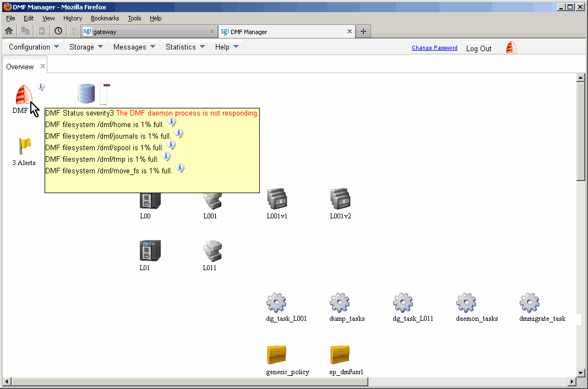Open the dg_task_L001 gear icon
The height and width of the screenshot is (389, 588).
coord(276,303)
